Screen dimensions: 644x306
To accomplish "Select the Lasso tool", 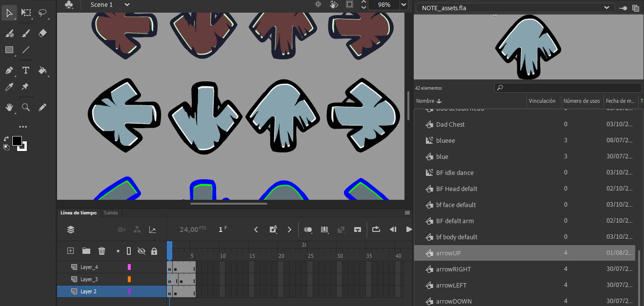I will point(43,13).
